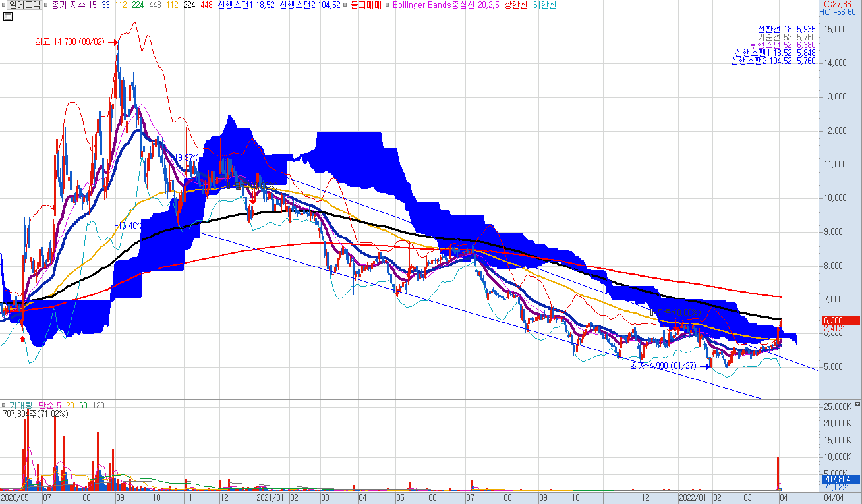
Task: Click the red 상한선 legend label
Action: pyautogui.click(x=515, y=5)
